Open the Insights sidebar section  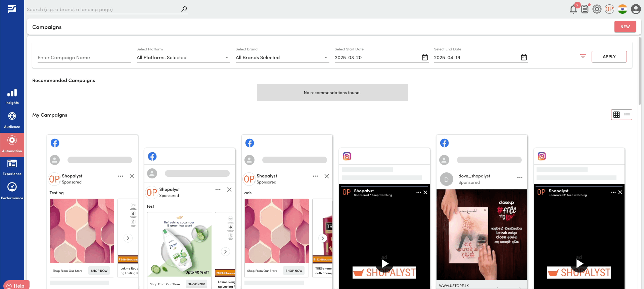coord(12,96)
